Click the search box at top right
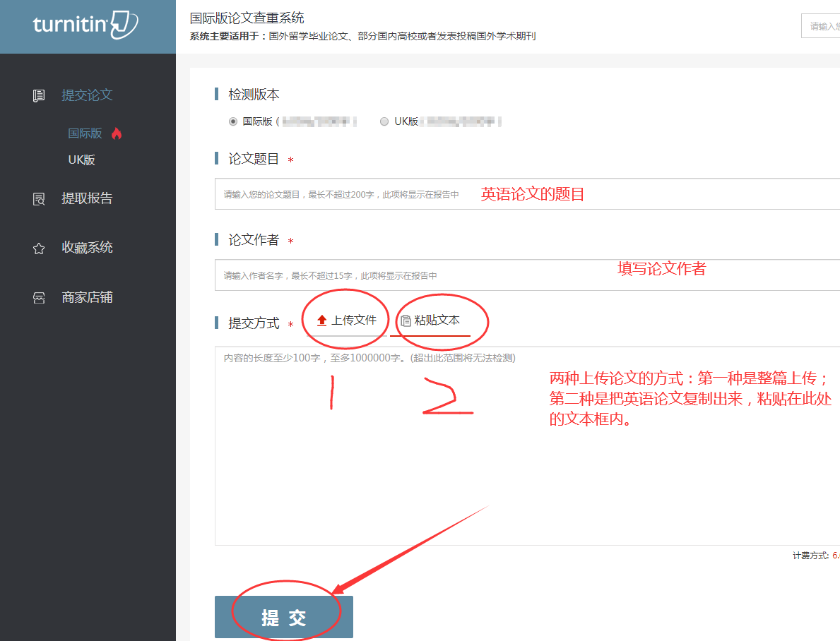The width and height of the screenshot is (840, 641). 820,26
